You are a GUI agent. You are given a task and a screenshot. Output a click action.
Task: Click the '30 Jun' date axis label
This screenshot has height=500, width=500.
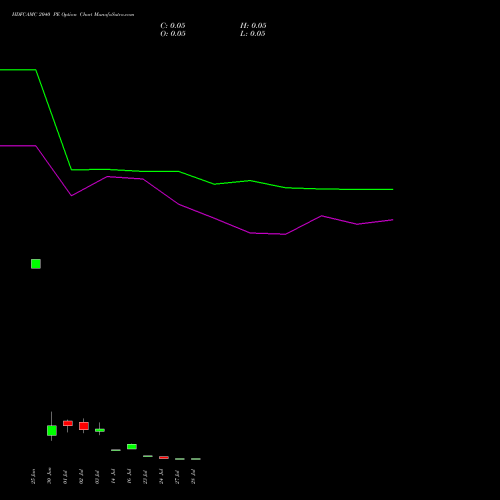pos(49,476)
